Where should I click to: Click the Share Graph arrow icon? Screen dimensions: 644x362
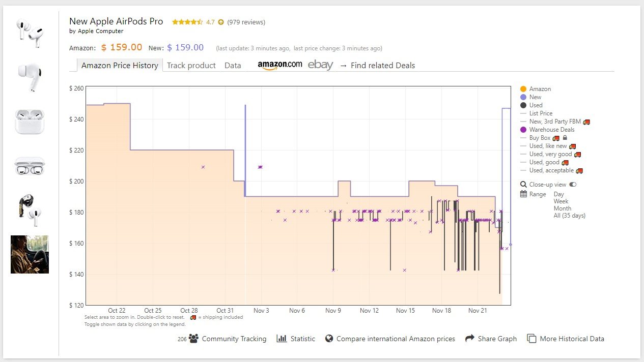click(x=470, y=339)
